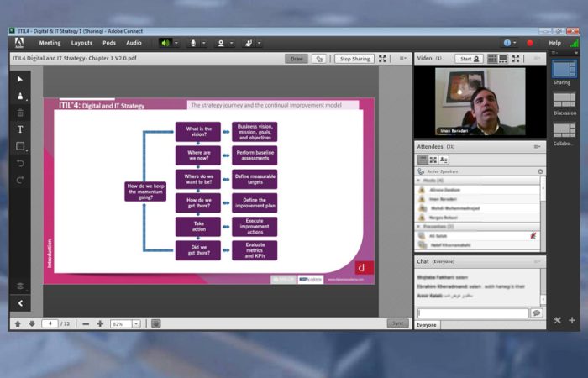Go to next page with the down arrow
Image resolution: width=588 pixels, height=378 pixels.
(x=32, y=323)
